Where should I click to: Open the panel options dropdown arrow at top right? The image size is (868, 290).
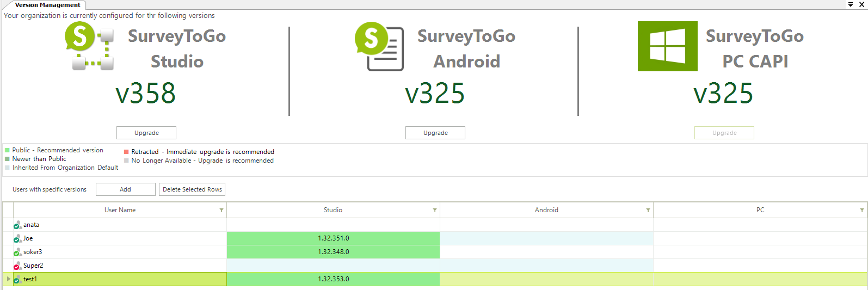click(851, 4)
